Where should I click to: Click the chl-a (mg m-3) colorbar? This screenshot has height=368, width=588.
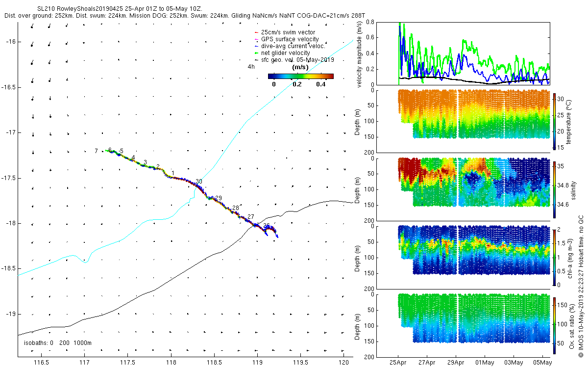coord(555,257)
